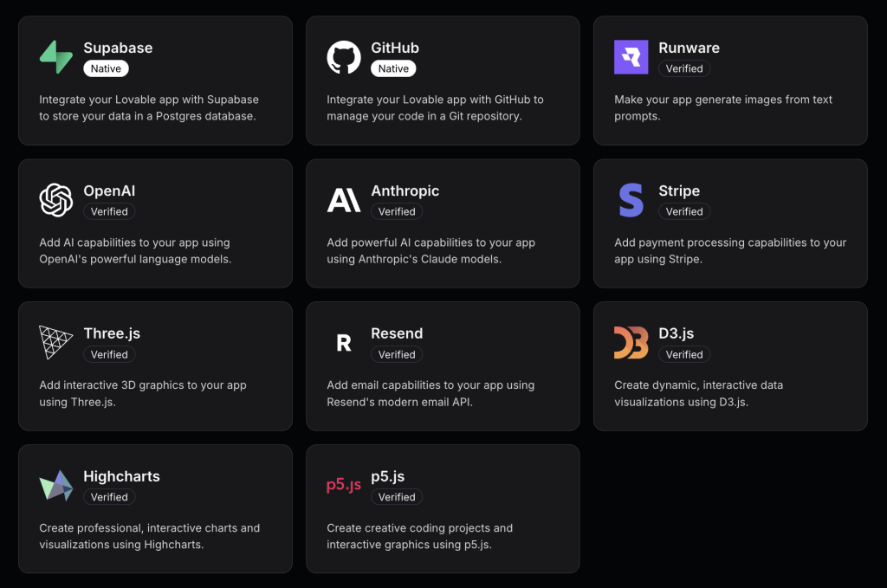Open the OpenAI integration card
The width and height of the screenshot is (887, 588).
[x=155, y=223]
